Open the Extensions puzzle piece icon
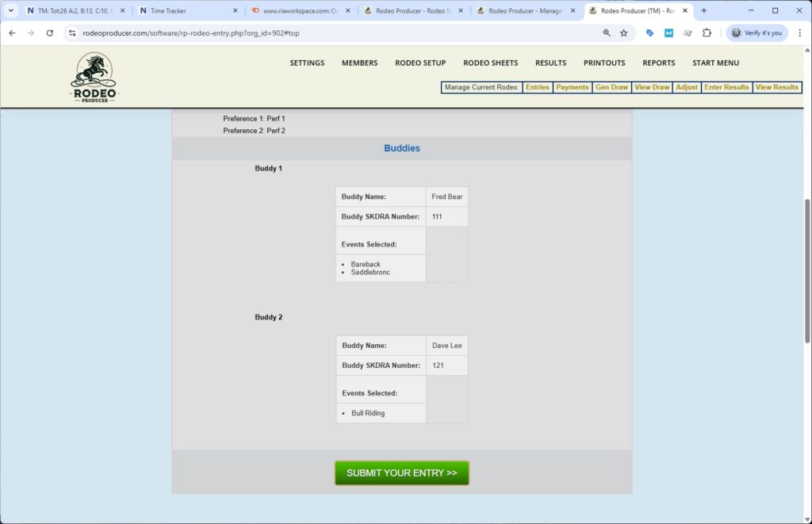812x524 pixels. [x=707, y=33]
